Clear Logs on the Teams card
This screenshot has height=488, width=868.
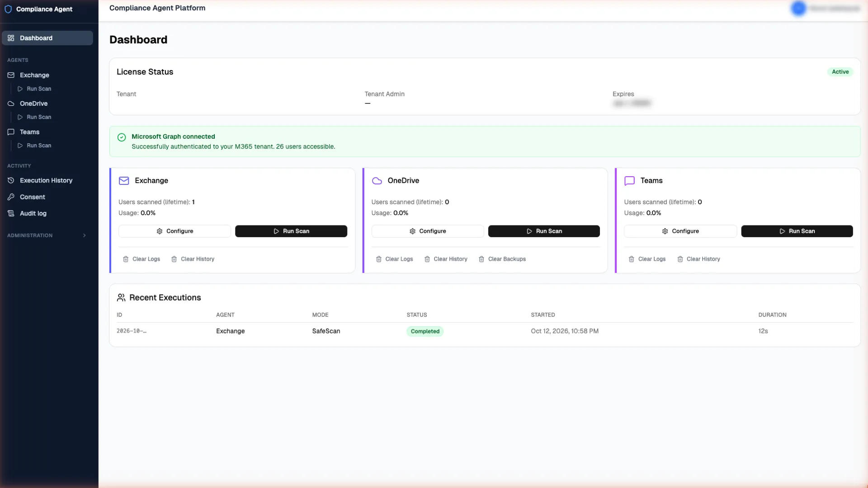[647, 259]
